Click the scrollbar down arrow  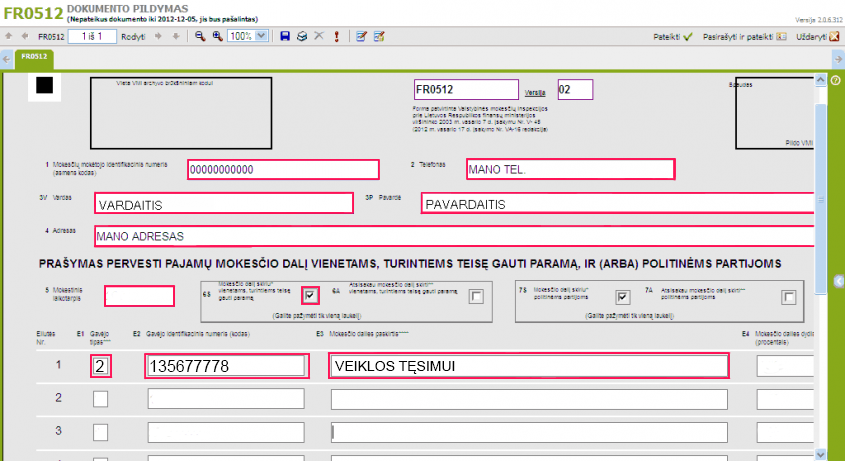820,453
